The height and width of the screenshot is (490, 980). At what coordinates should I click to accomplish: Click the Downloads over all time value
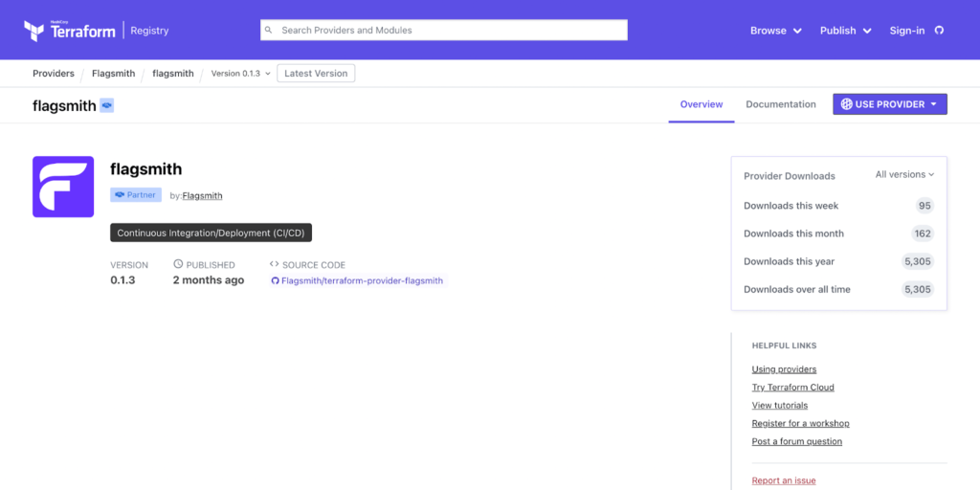[x=918, y=289]
